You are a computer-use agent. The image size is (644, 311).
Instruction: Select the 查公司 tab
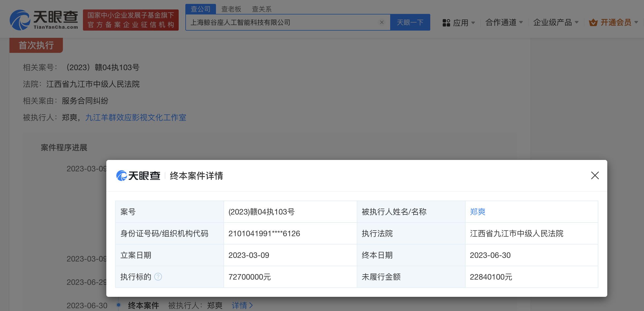[x=200, y=9]
